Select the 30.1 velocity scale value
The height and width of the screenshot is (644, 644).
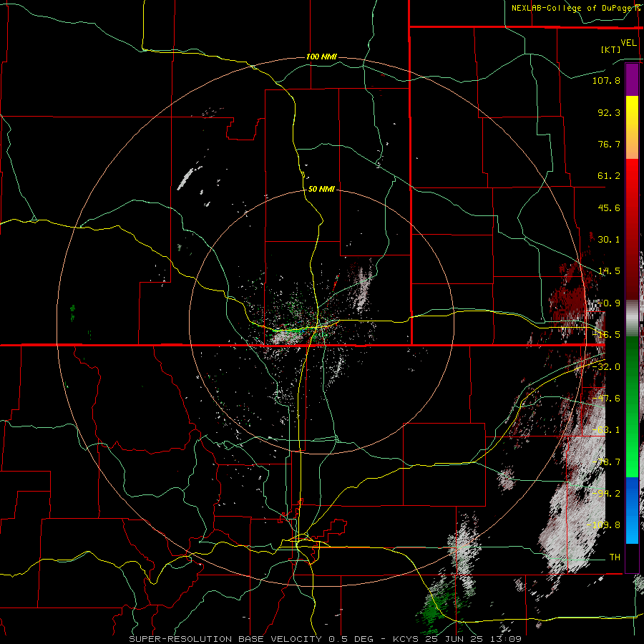[x=609, y=240]
